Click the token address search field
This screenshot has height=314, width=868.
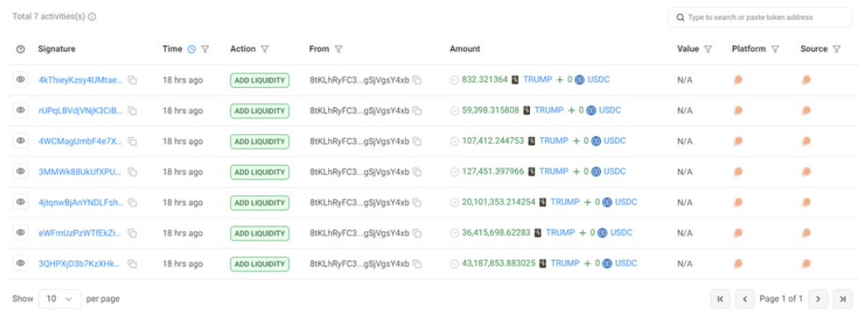[760, 18]
